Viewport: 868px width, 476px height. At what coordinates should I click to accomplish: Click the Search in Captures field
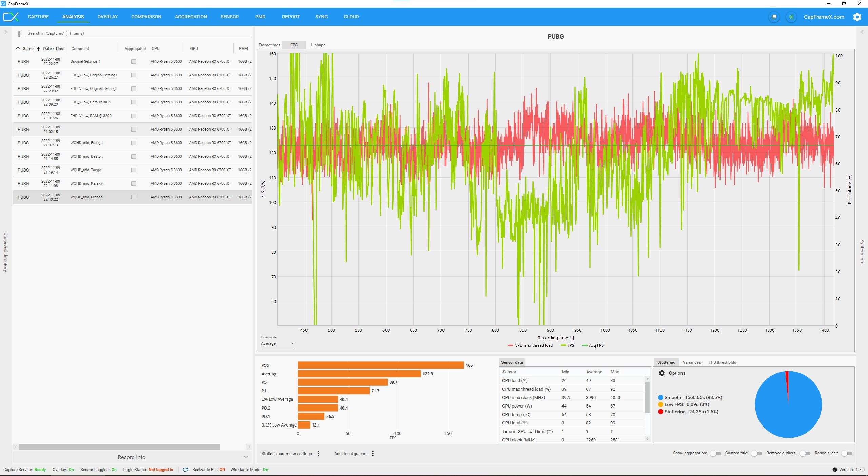tap(136, 33)
